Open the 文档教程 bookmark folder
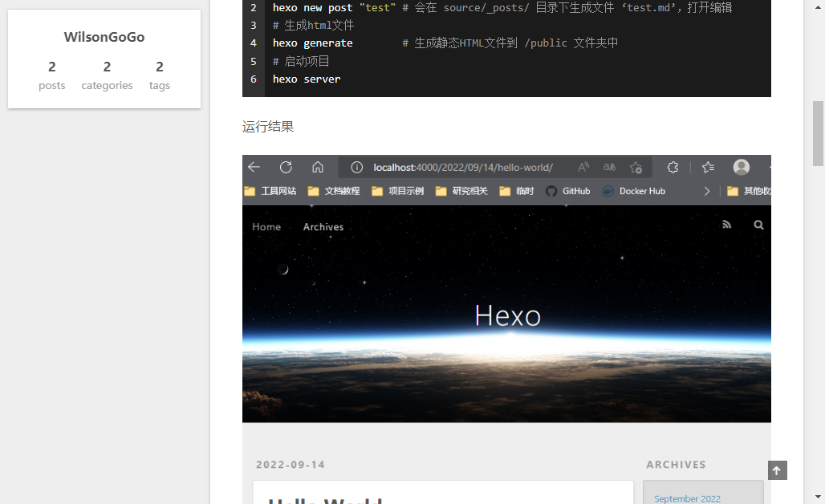 (334, 191)
